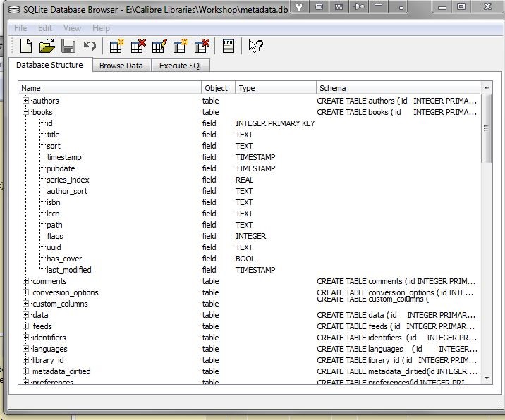
Task: Collapse the books table node
Action: pos(26,112)
